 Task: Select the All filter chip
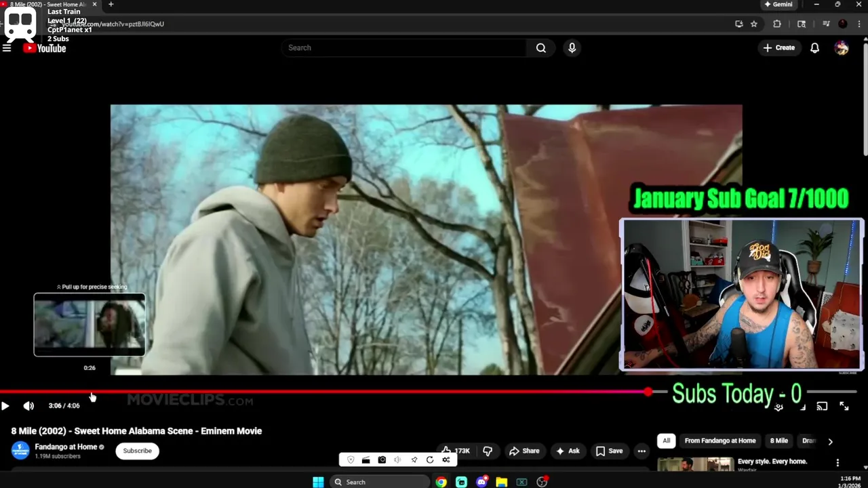click(667, 441)
